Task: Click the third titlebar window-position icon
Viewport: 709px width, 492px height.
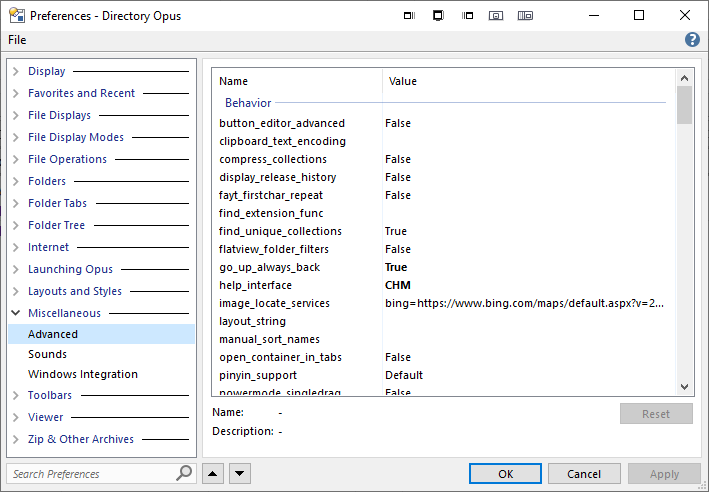Action: pos(467,16)
